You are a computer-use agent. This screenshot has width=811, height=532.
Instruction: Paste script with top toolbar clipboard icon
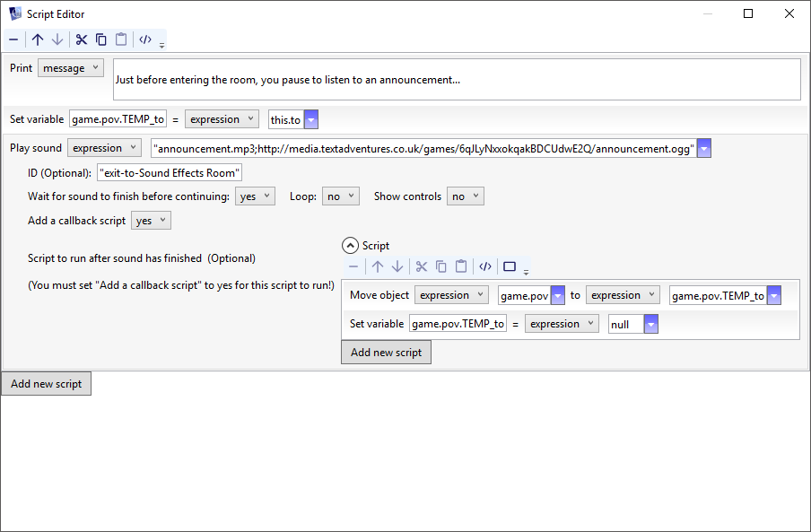pos(121,39)
